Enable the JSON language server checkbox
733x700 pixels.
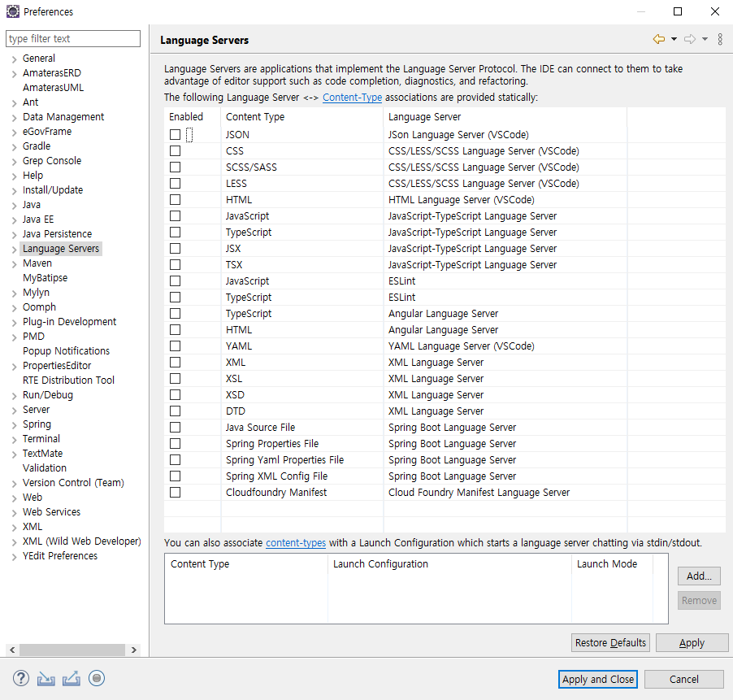(175, 135)
